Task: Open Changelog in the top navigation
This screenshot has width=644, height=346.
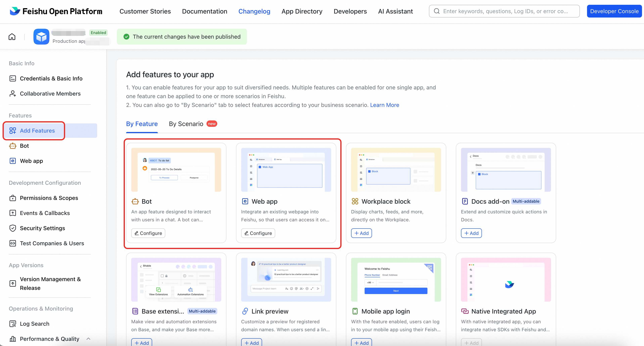Action: click(254, 11)
